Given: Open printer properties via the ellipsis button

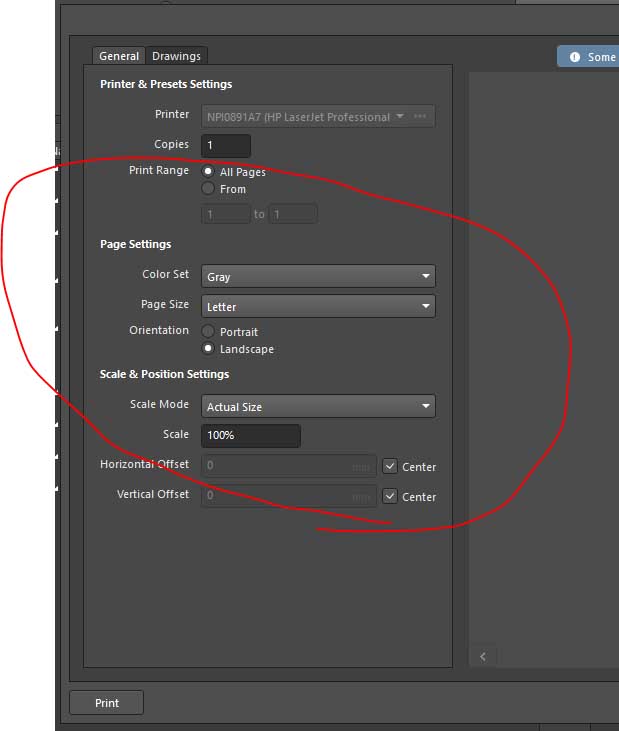Looking at the screenshot, I should point(421,116).
